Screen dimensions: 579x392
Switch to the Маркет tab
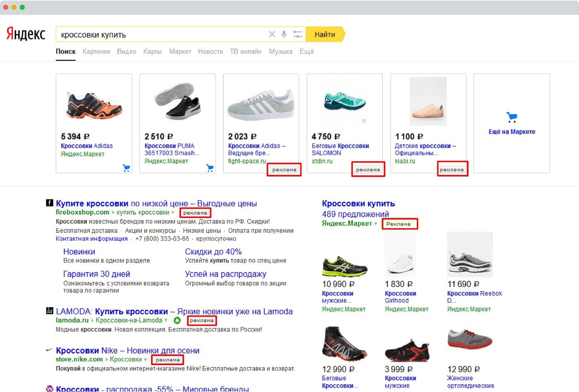coord(180,52)
